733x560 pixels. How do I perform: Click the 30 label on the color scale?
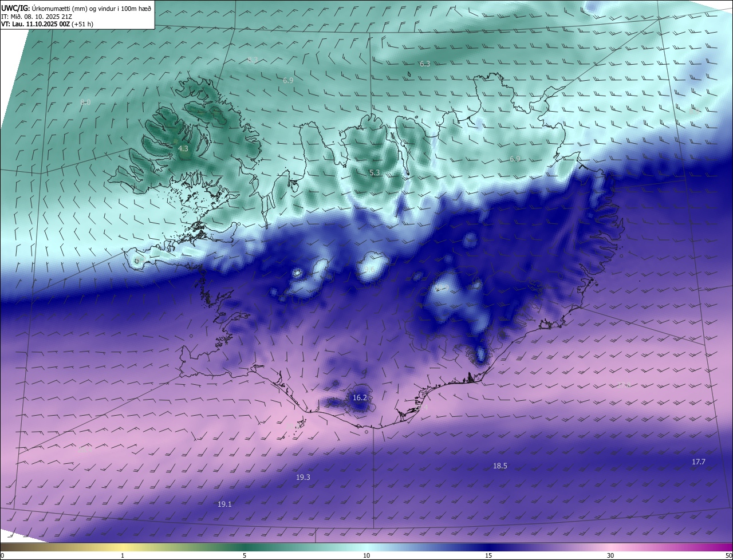pos(610,555)
